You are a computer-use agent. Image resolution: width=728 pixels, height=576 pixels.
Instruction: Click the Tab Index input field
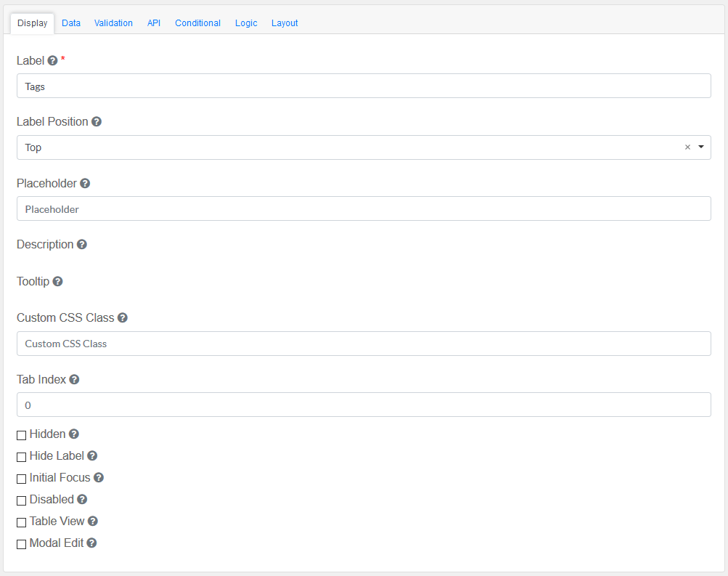(363, 405)
